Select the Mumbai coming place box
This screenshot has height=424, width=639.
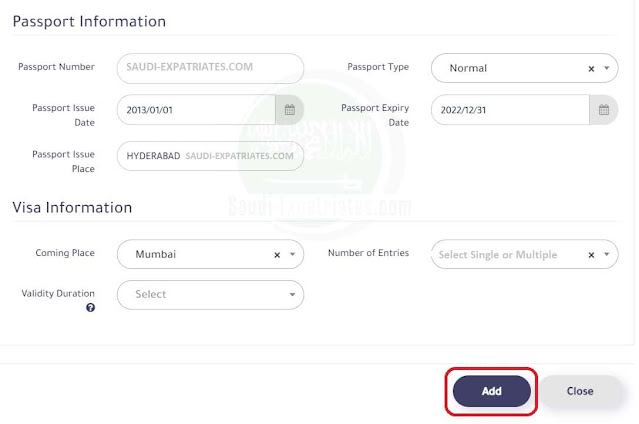(210, 254)
